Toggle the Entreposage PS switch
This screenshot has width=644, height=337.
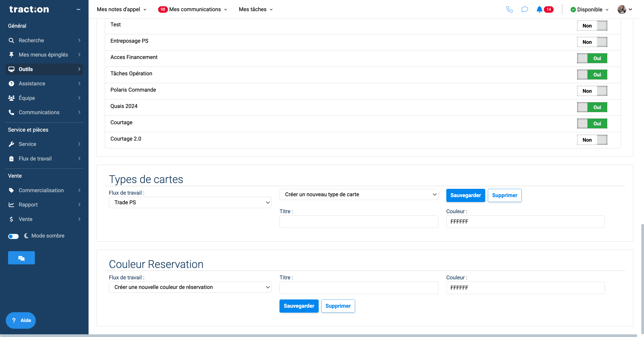[592, 42]
